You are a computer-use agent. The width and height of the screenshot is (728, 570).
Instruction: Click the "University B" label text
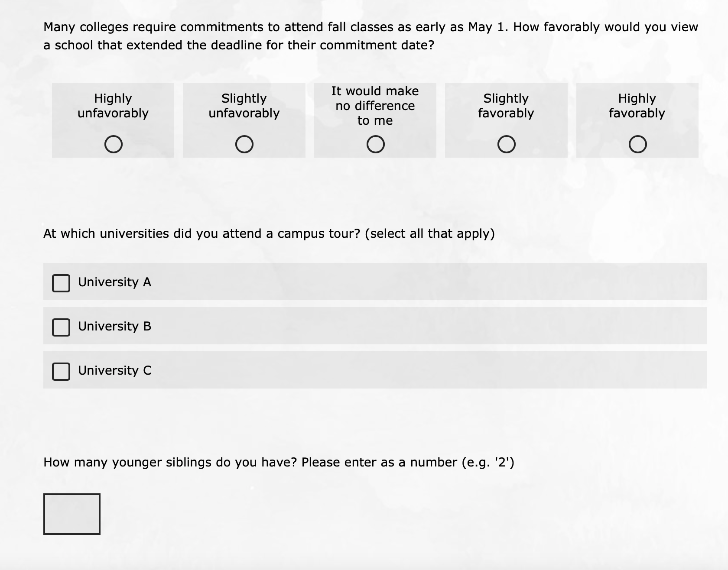pos(114,326)
